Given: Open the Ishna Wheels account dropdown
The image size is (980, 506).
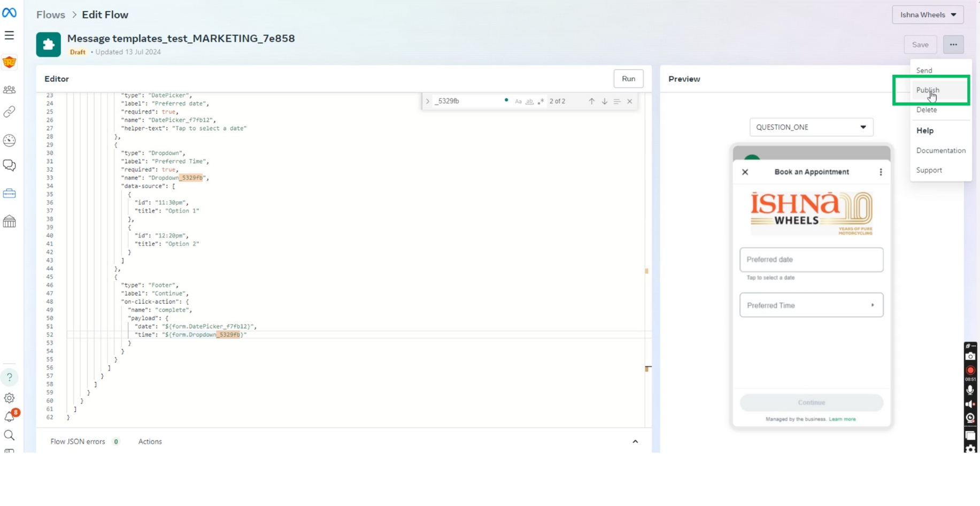Looking at the screenshot, I should (928, 15).
